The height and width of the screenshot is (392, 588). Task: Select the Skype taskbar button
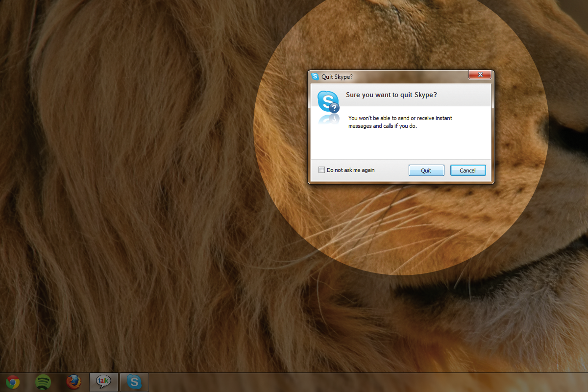pyautogui.click(x=134, y=382)
